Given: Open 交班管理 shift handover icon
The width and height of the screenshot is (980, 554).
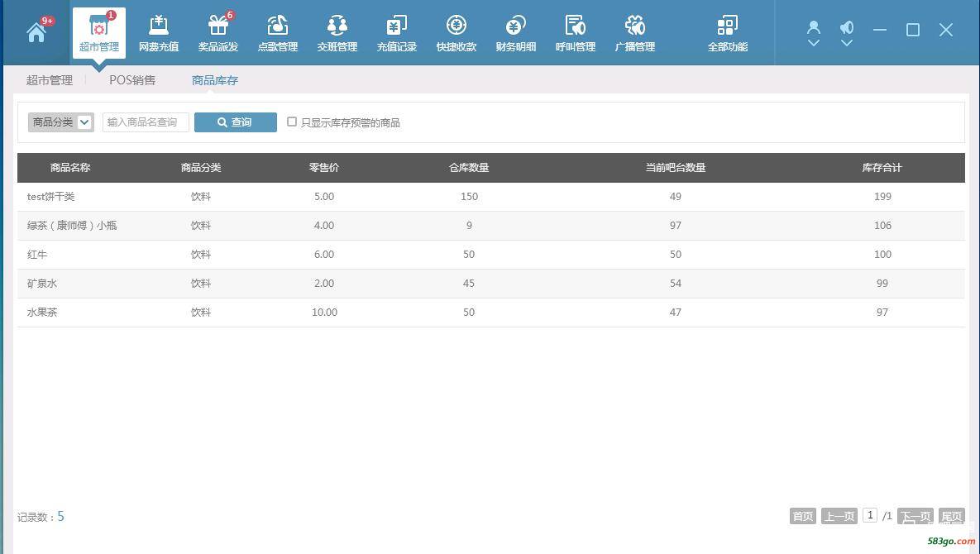Looking at the screenshot, I should pyautogui.click(x=337, y=33).
